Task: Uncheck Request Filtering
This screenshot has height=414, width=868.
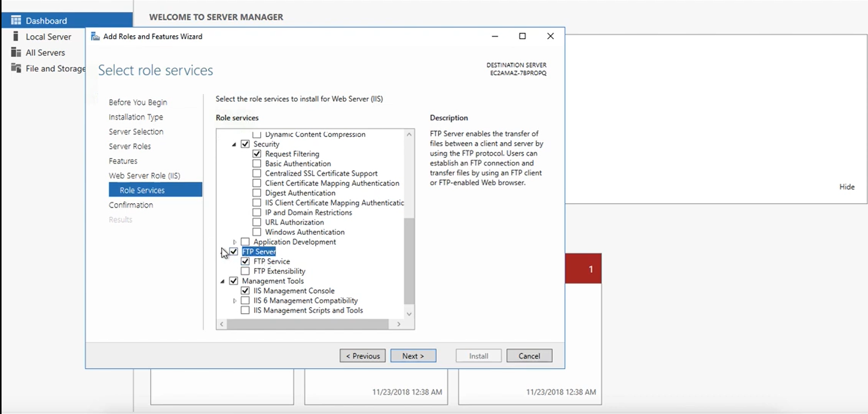Action: 257,154
